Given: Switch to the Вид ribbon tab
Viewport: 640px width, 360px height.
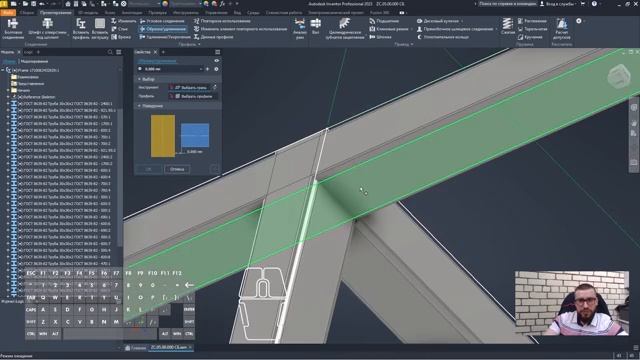Looking at the screenshot, I should tap(237, 13).
